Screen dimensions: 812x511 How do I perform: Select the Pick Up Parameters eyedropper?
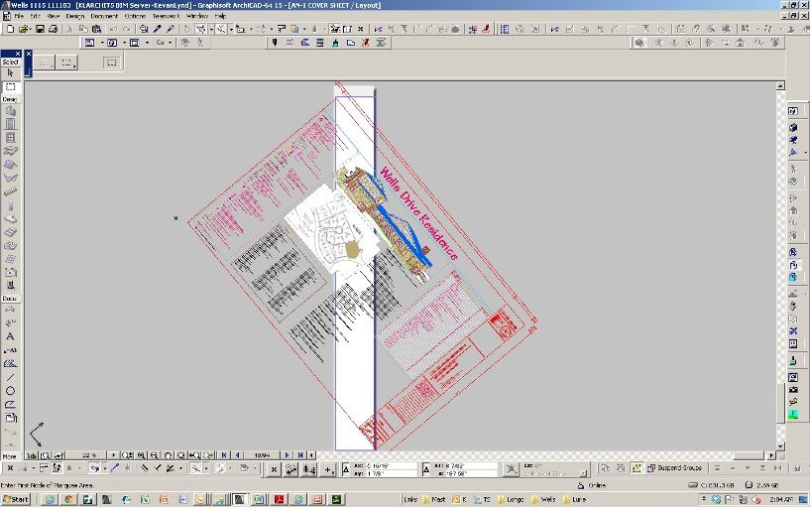coord(157,29)
